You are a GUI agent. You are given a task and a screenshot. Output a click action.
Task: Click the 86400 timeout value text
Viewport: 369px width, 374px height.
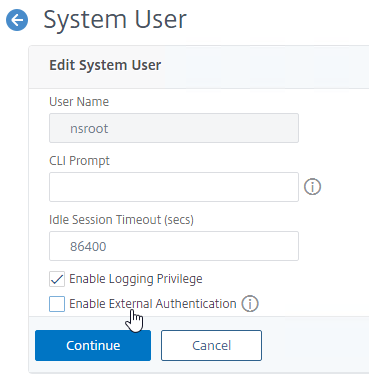[88, 247]
